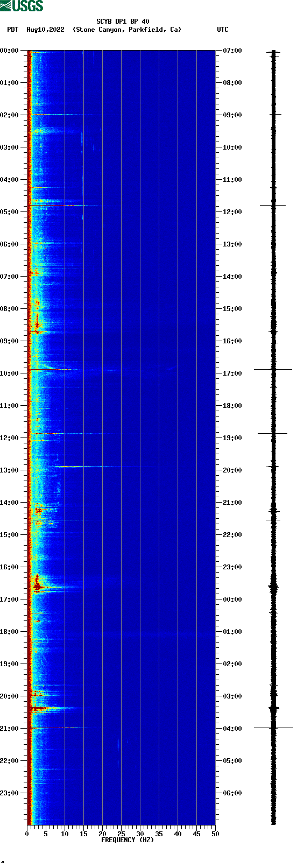Click the 06:00 PDT time label
Viewport: 297px width, 868px height.
(x=10, y=244)
